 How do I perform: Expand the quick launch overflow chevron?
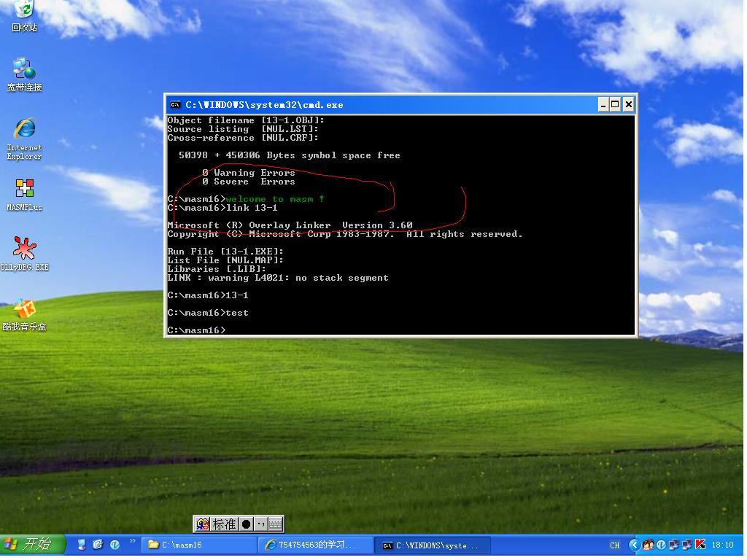133,541
